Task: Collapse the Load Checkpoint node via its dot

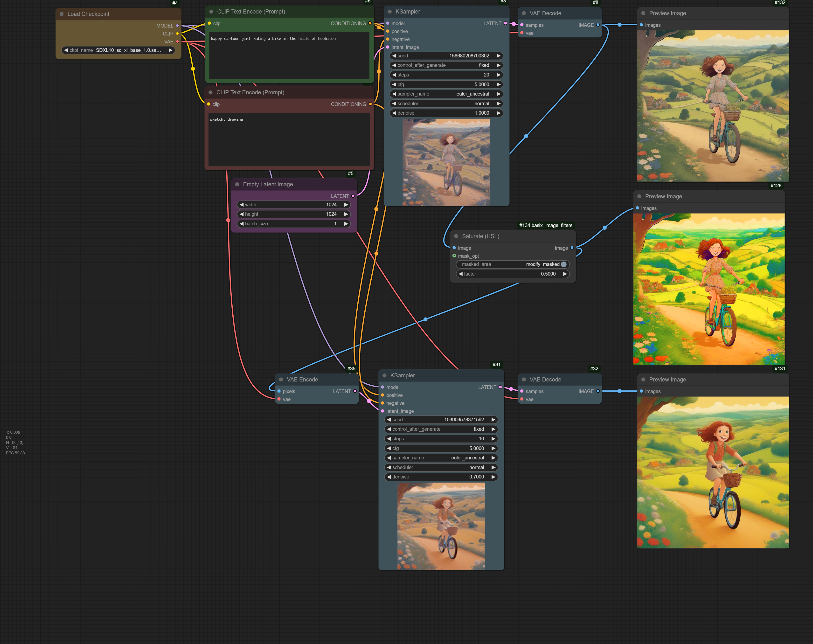Action: 62,14
